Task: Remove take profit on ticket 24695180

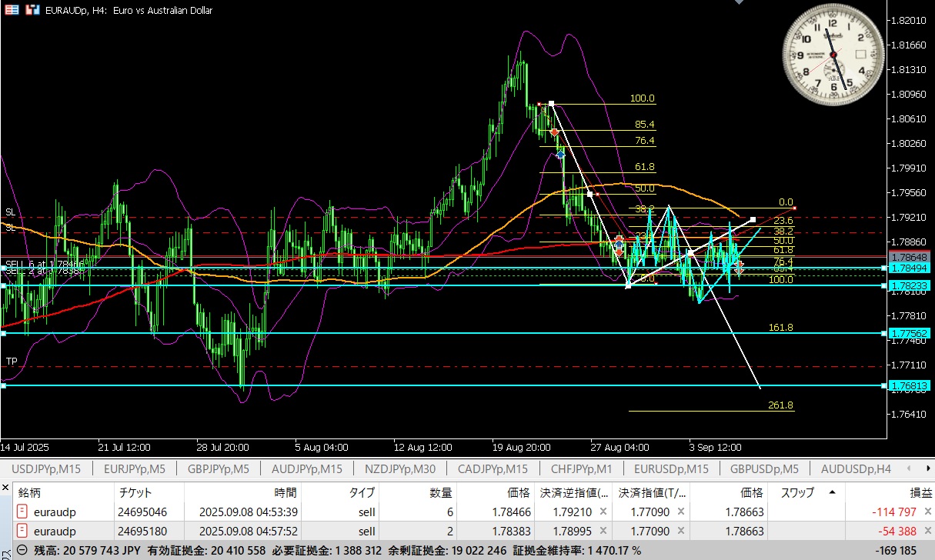Action: pos(683,532)
